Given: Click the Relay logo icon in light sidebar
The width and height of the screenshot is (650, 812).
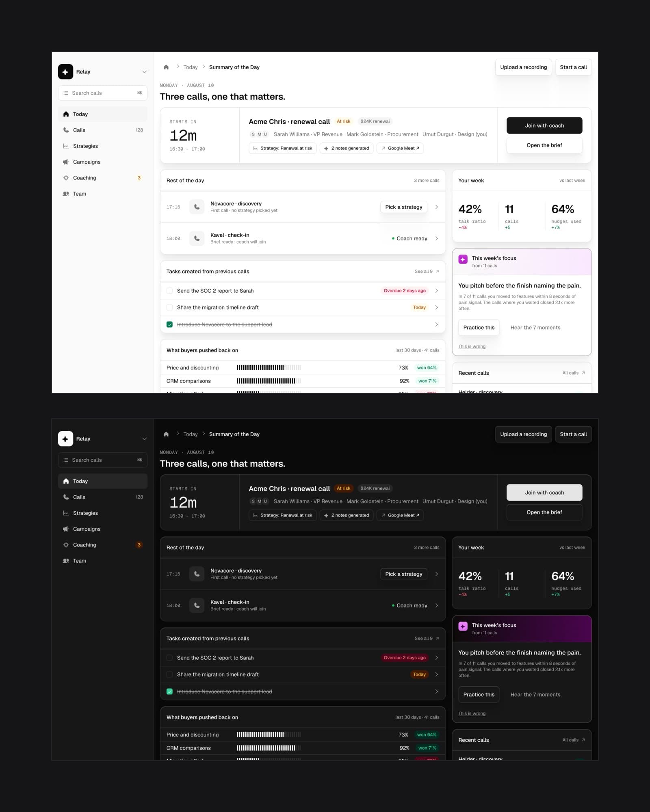Looking at the screenshot, I should point(65,72).
